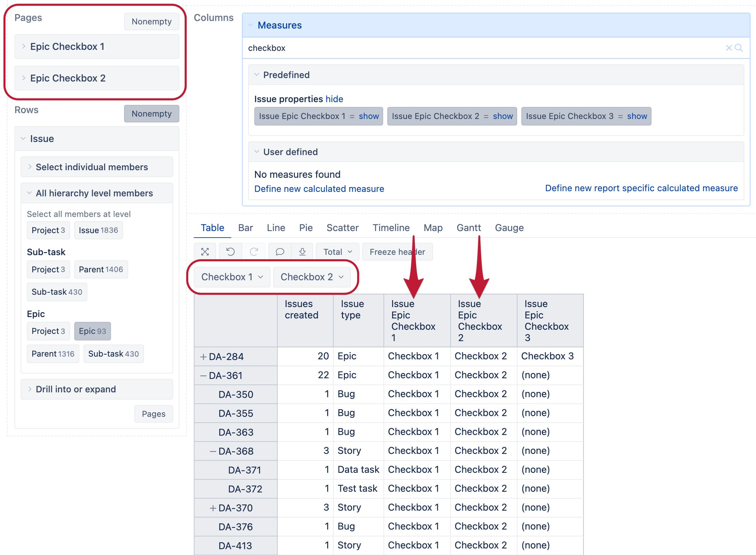
Task: Switch to the Map tab
Action: (433, 228)
